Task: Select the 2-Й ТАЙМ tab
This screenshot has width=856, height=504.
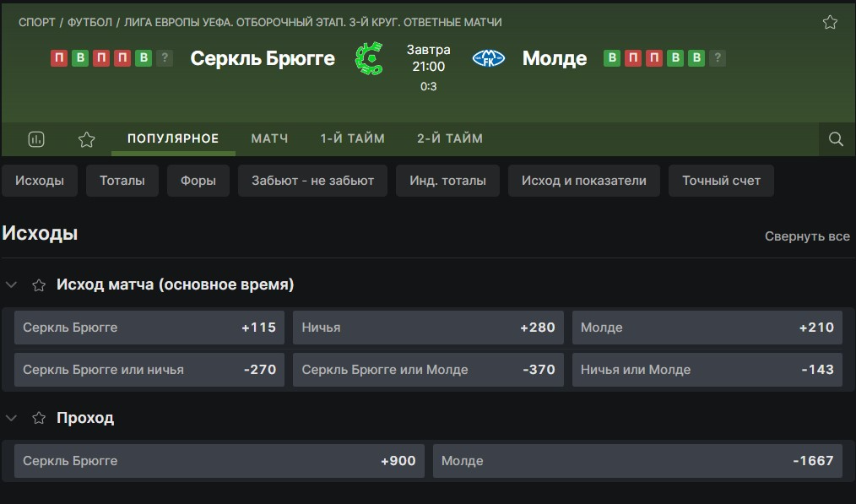Action: pyautogui.click(x=450, y=138)
